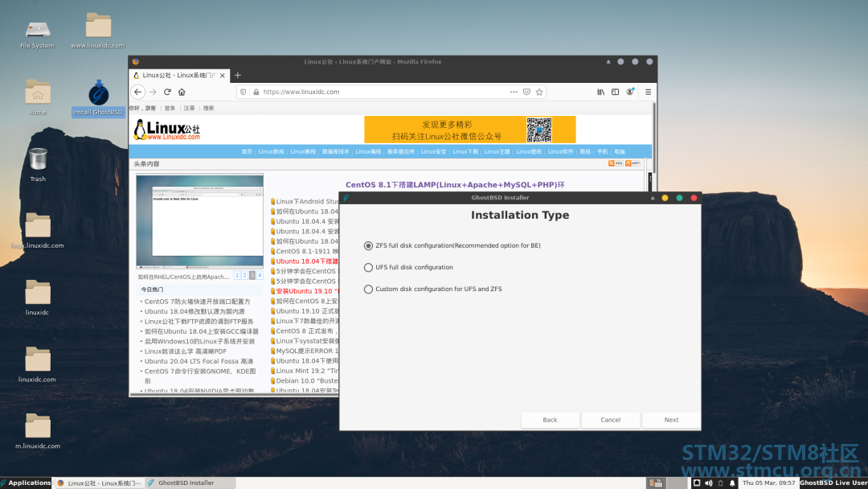Switch to the Linux公社 browser tab
868x489 pixels.
178,76
